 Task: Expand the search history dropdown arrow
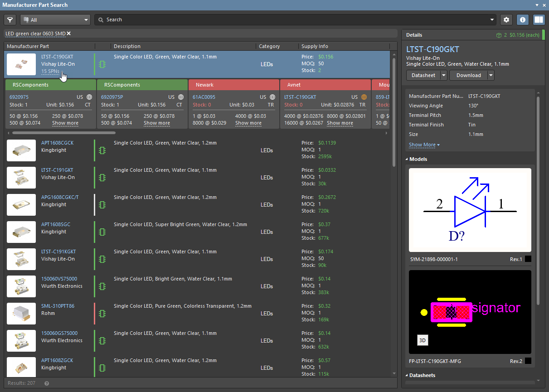click(x=492, y=20)
